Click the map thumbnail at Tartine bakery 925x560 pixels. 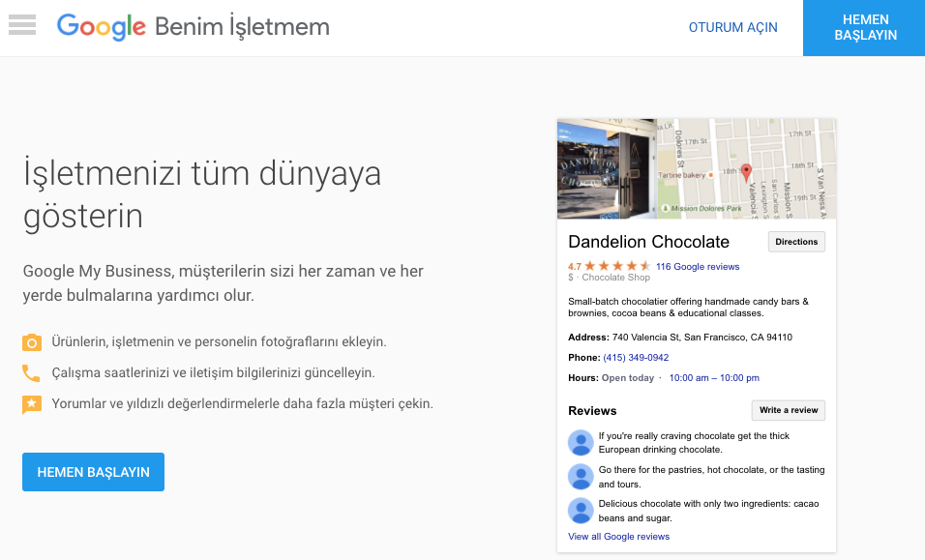683,175
